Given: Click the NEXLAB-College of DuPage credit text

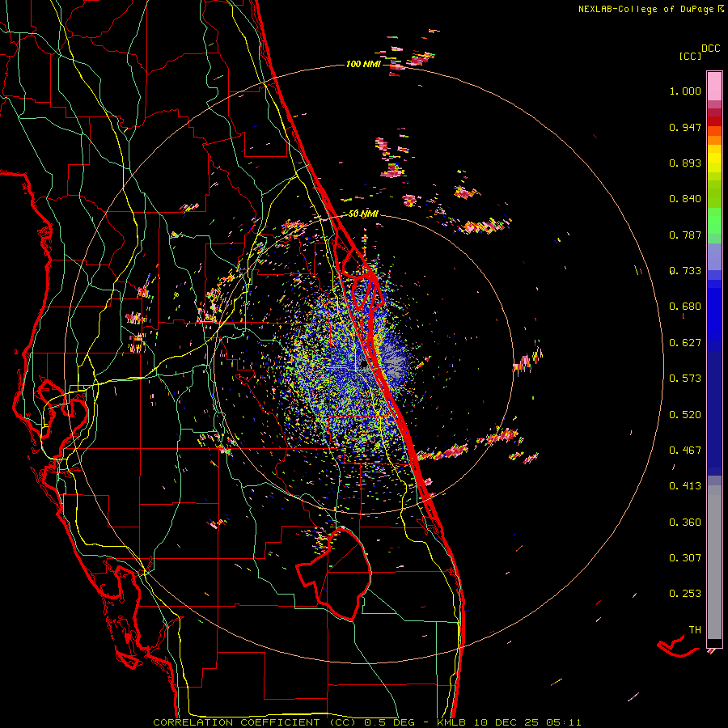Looking at the screenshot, I should 645,9.
